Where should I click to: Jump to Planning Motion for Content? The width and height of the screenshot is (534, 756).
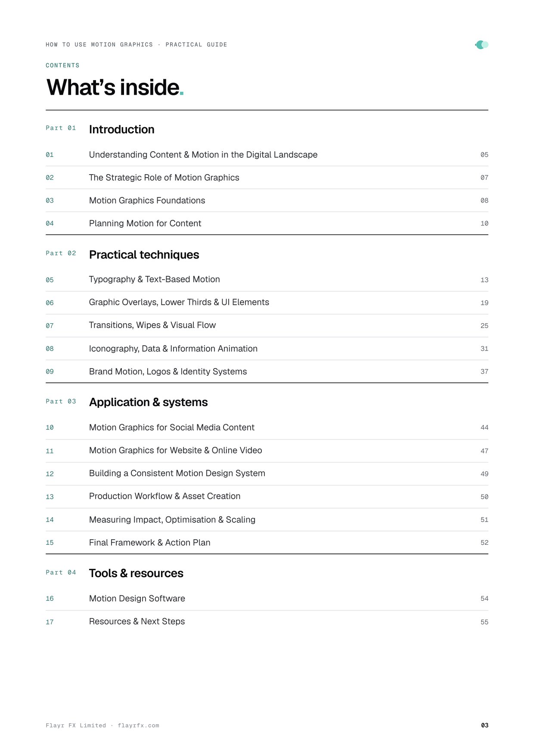tap(267, 223)
